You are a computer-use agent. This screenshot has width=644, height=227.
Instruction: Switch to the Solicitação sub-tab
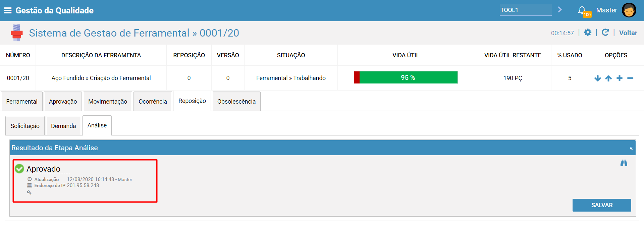click(x=25, y=126)
